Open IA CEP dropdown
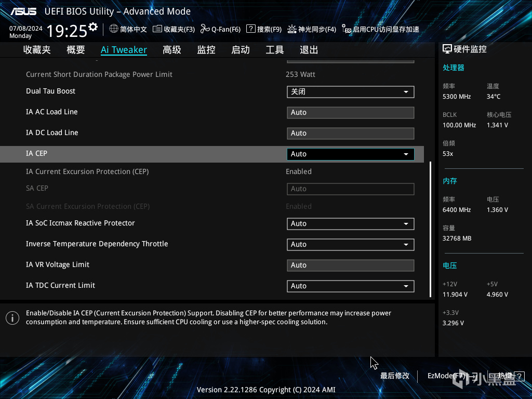 click(x=351, y=154)
